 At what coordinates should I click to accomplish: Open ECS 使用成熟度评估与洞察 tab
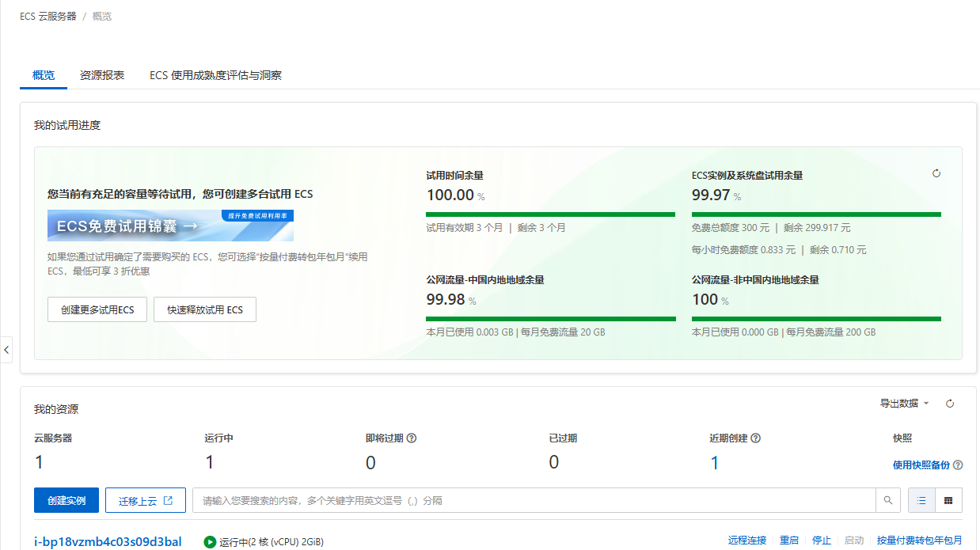click(216, 75)
